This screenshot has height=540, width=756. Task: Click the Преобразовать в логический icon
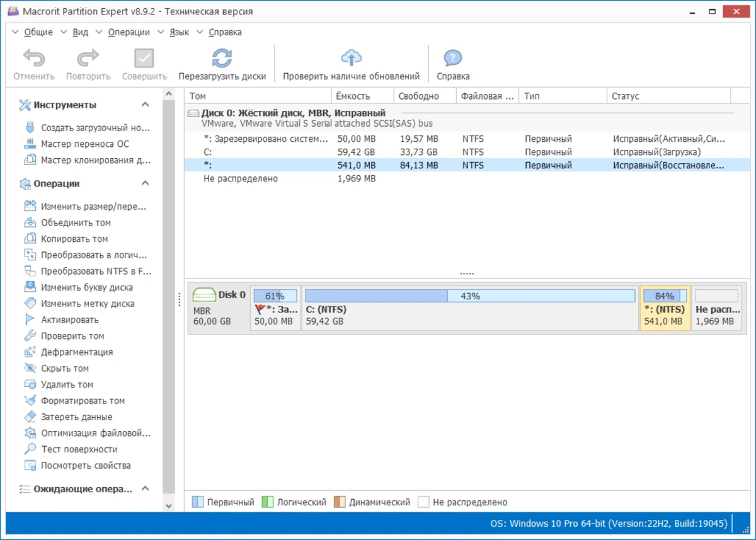point(30,255)
